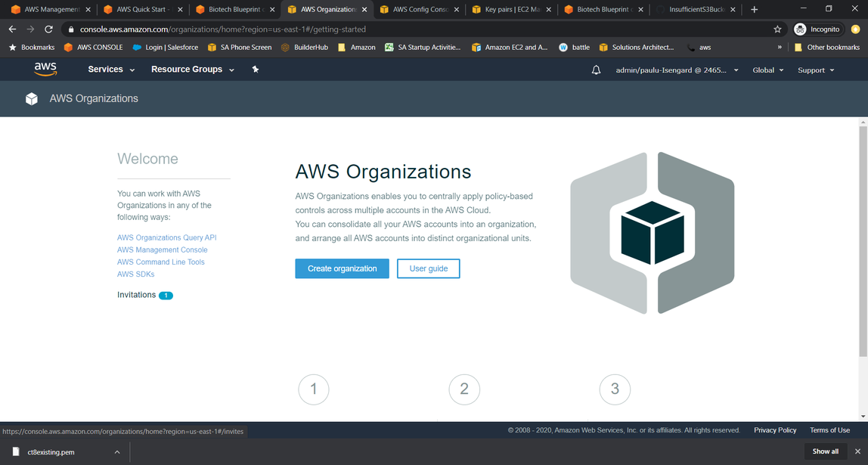Open Login Salesforce bookmark

(166, 48)
